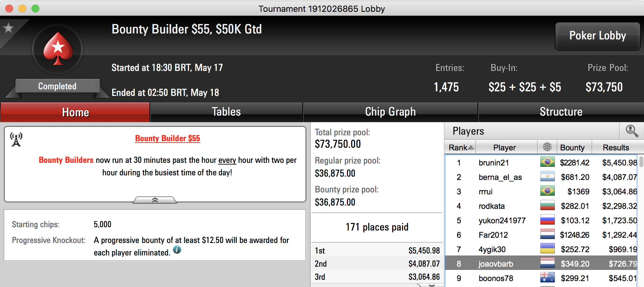Select player joaovbarb row
This screenshot has width=644, height=287.
pyautogui.click(x=541, y=263)
